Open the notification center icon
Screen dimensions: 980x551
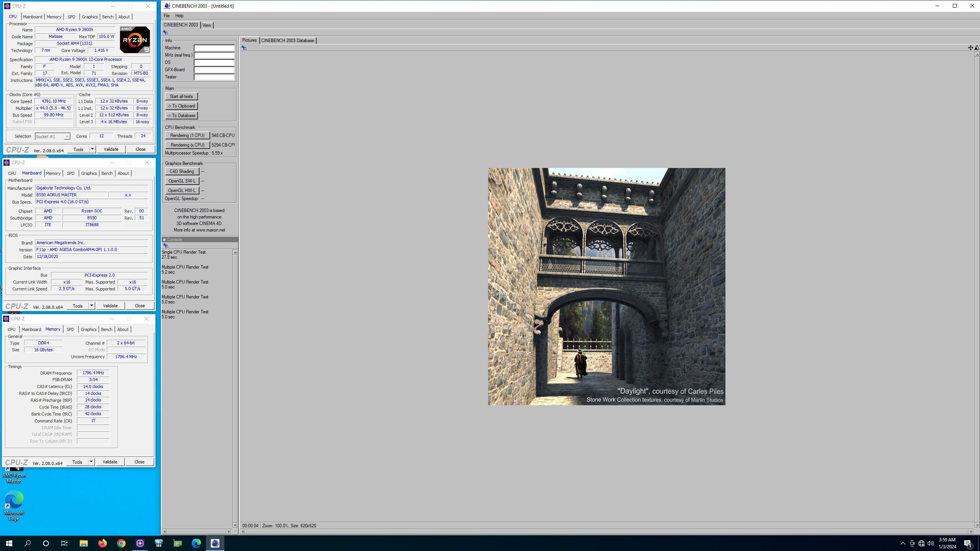click(968, 543)
